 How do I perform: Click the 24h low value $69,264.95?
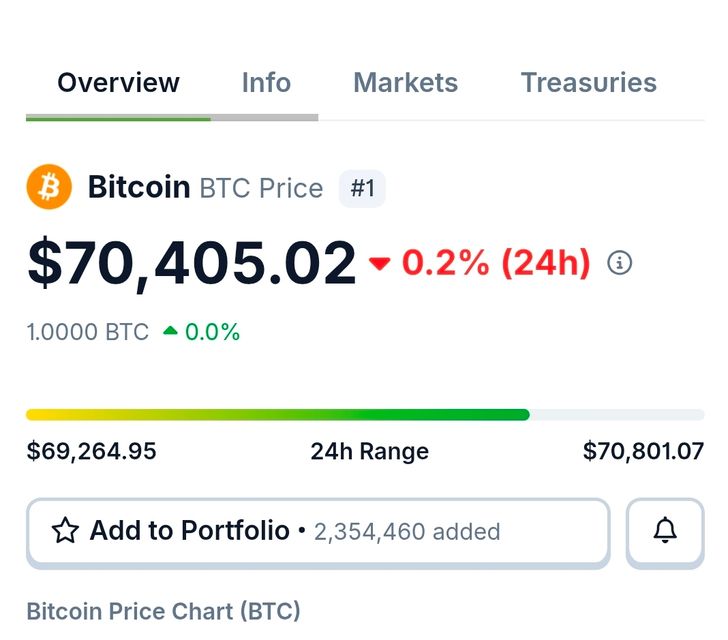(91, 451)
